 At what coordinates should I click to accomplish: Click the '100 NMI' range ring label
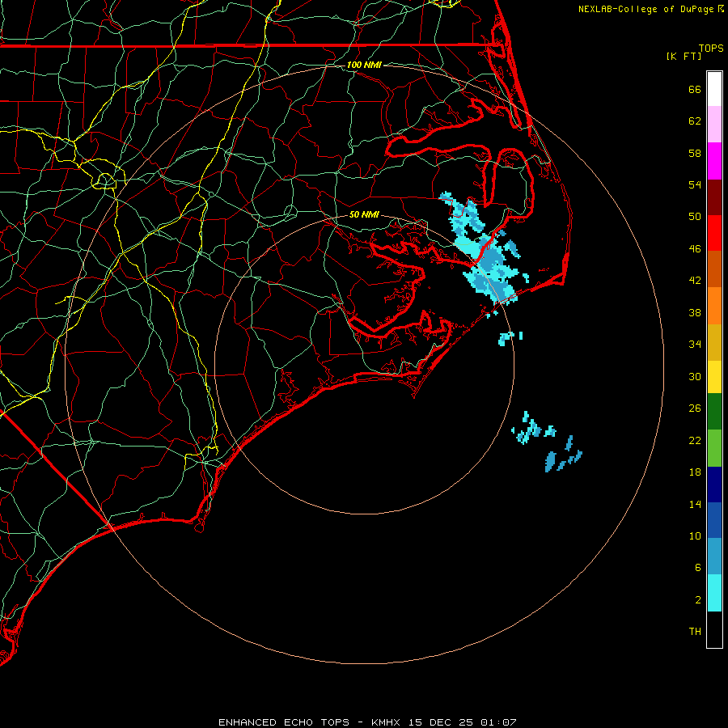364,65
